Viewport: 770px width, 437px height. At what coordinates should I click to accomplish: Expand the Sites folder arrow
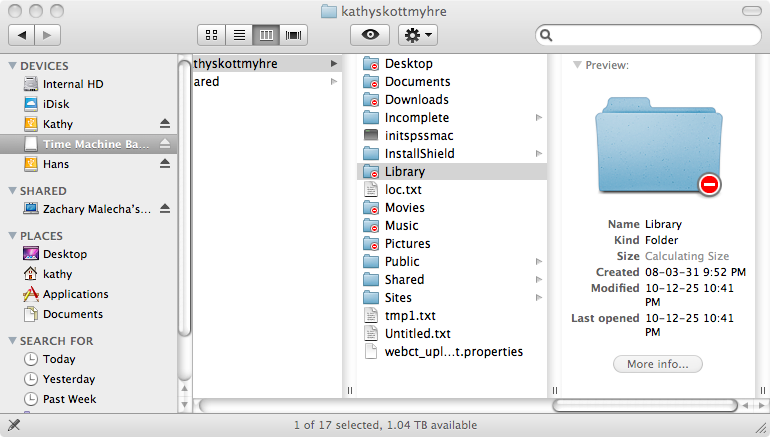click(x=539, y=298)
